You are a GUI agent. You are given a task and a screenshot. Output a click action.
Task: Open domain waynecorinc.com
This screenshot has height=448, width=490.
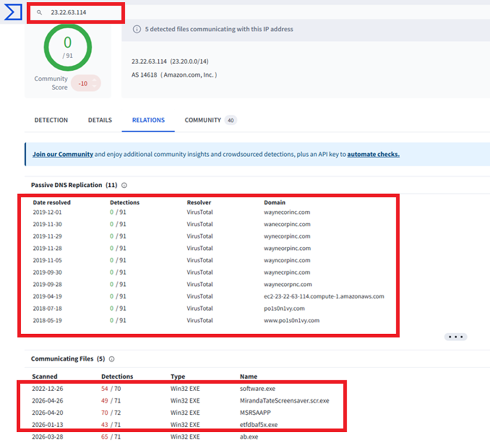(x=287, y=212)
